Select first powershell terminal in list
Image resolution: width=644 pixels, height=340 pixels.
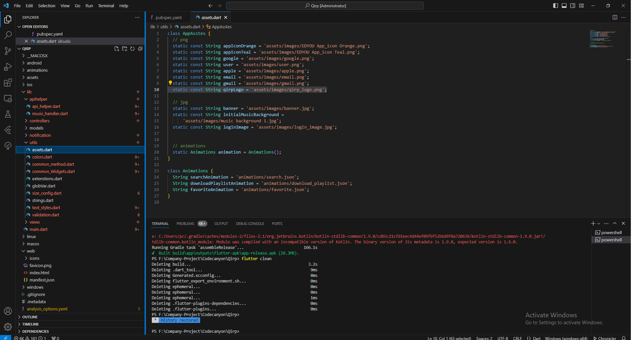coord(611,232)
